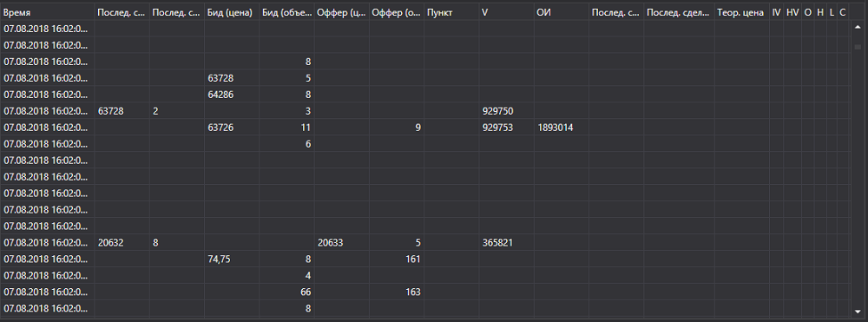Image resolution: width=868 pixels, height=322 pixels.
Task: Select bid volume 8 next to 74,75
Action: click(286, 259)
